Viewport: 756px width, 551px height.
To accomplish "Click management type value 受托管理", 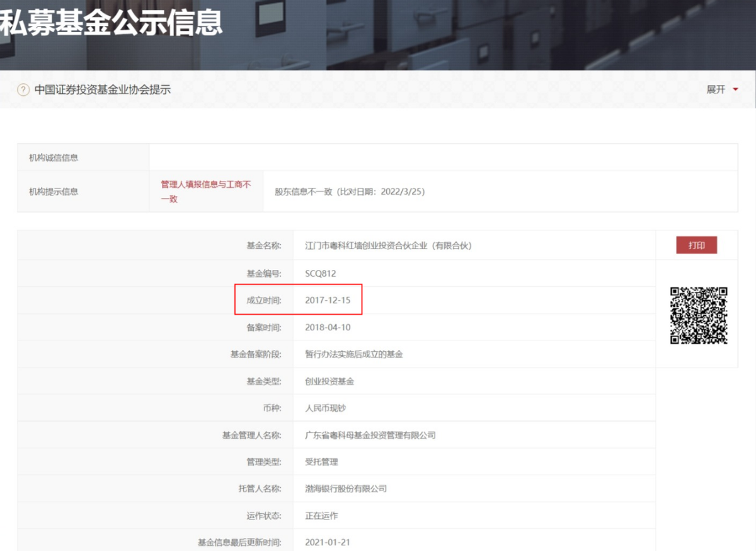I will [321, 461].
